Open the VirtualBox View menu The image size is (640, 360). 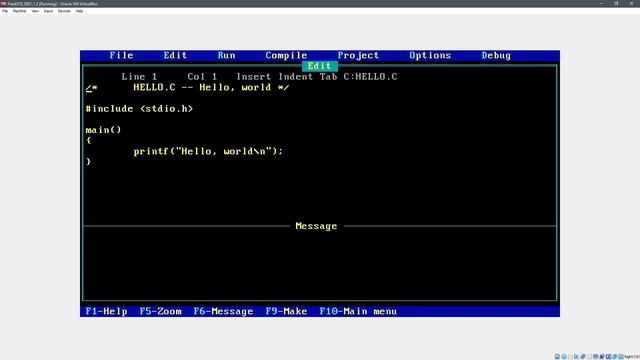pyautogui.click(x=35, y=11)
